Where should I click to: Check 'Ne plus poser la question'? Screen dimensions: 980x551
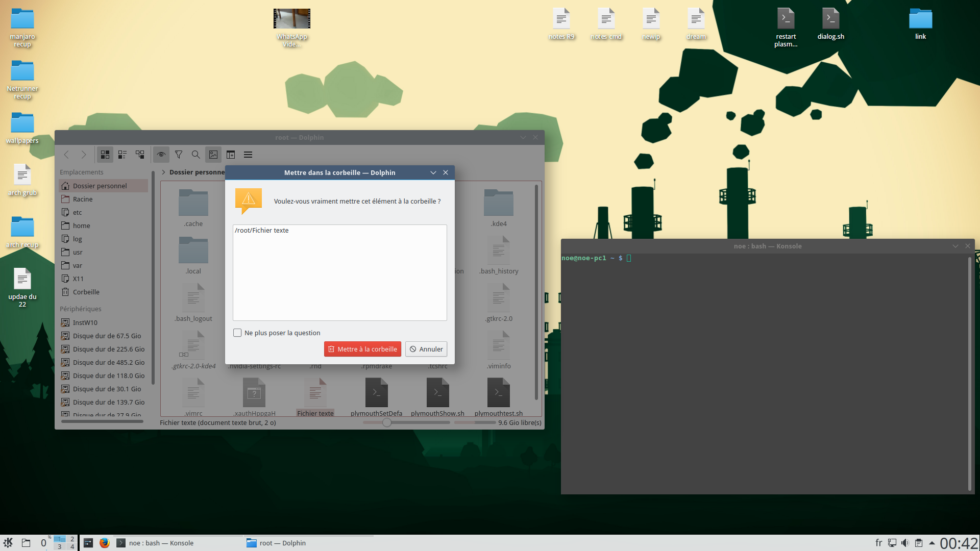tap(237, 333)
